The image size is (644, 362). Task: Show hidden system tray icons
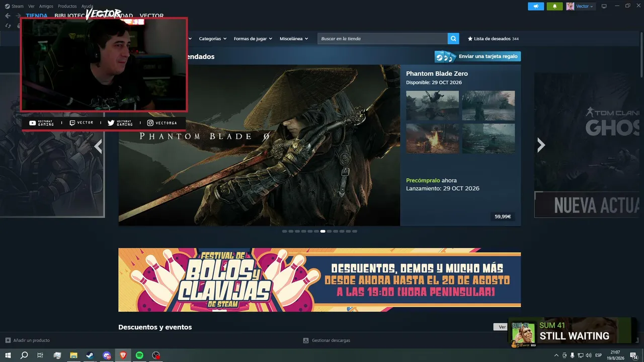556,355
